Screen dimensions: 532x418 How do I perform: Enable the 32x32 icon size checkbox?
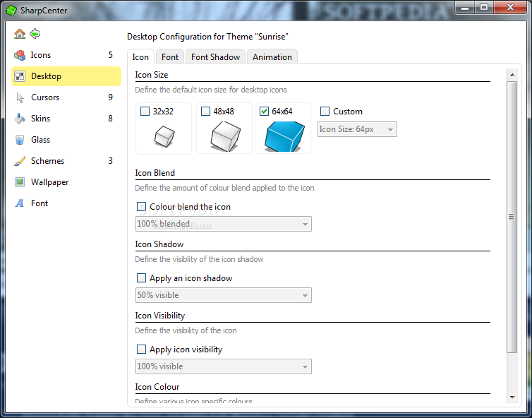click(x=145, y=112)
